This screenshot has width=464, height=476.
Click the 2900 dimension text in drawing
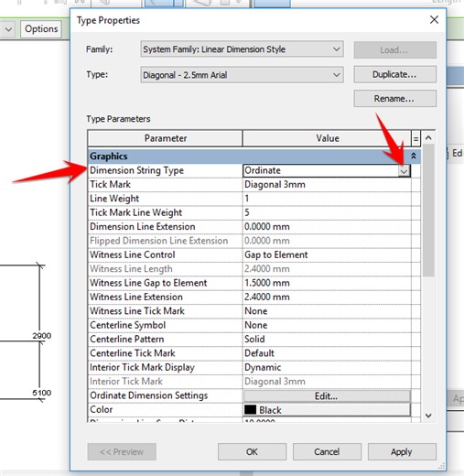point(42,336)
